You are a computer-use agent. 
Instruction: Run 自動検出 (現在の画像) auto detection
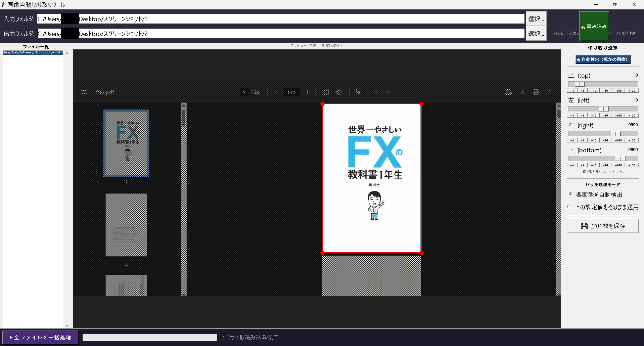[603, 59]
